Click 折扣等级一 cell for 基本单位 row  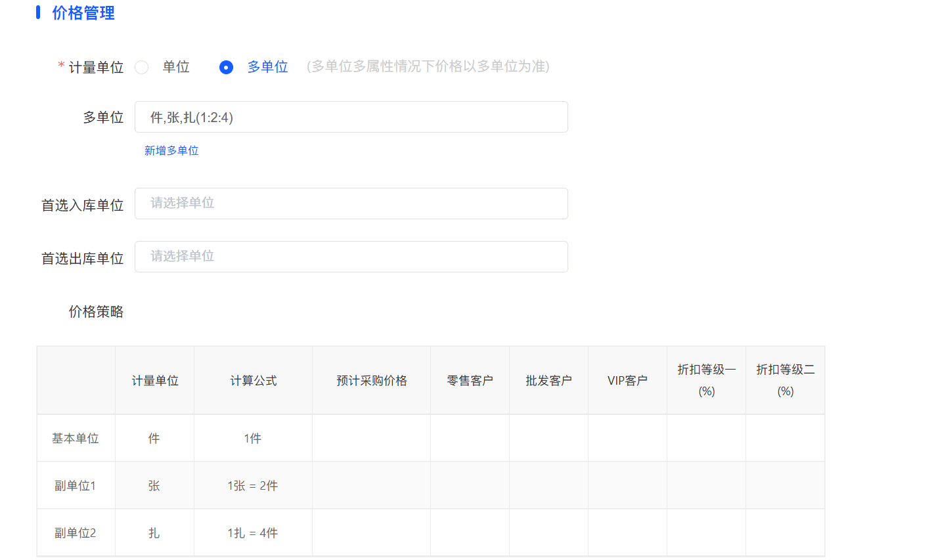coord(706,438)
